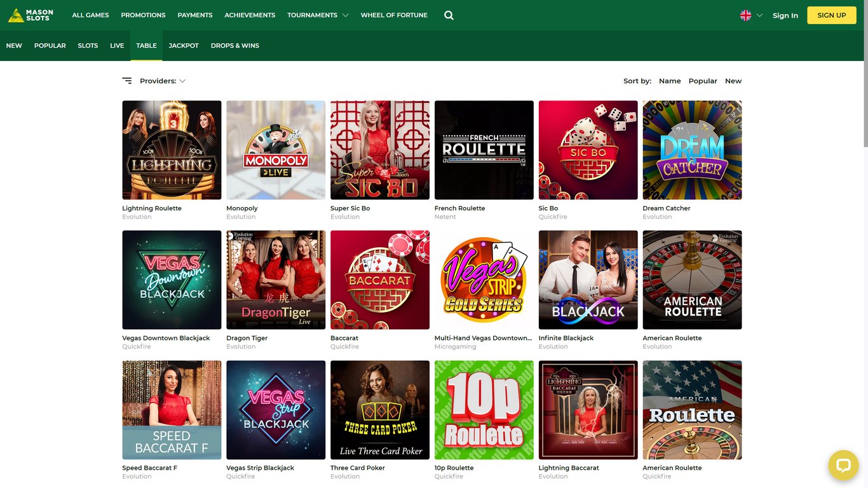
Task: Switch to the New games tab
Action: coord(14,46)
